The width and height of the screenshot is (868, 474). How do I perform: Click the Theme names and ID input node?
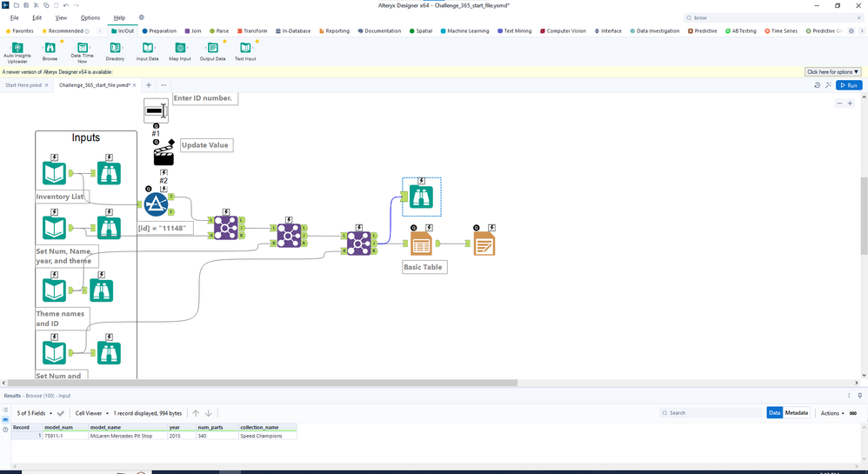point(54,290)
